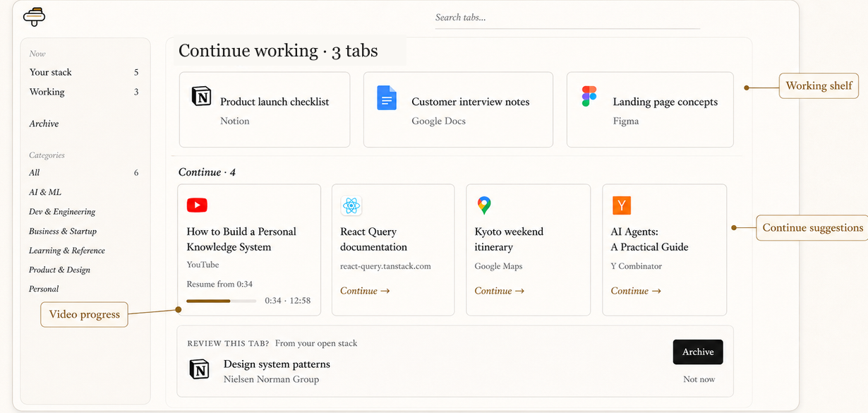Select the Dev & Engineering category
Viewport: 868px width, 413px height.
pyautogui.click(x=62, y=211)
